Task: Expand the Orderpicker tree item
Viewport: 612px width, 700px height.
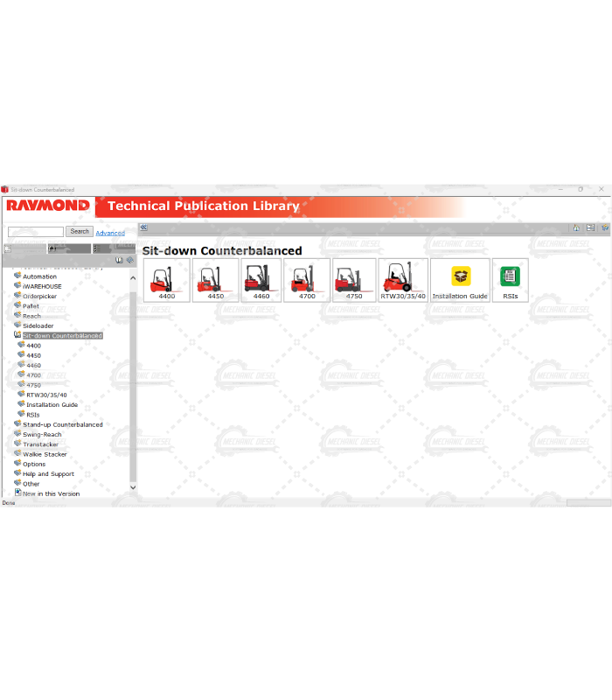Action: pyautogui.click(x=17, y=296)
